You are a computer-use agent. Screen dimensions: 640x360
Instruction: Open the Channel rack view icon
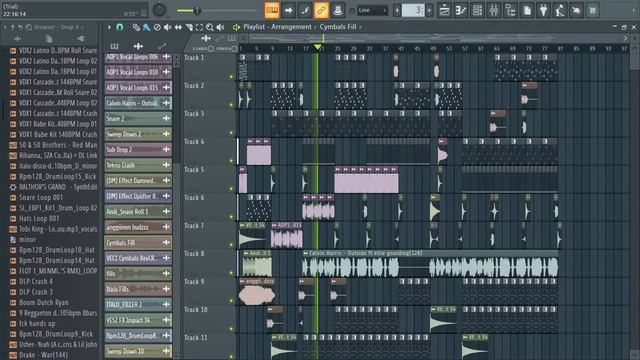point(477,11)
